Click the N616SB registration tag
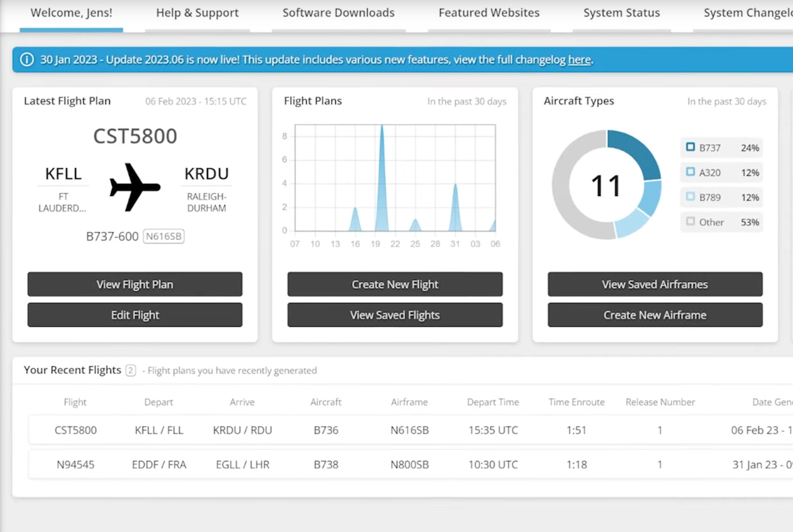This screenshot has width=793, height=532. 163,236
